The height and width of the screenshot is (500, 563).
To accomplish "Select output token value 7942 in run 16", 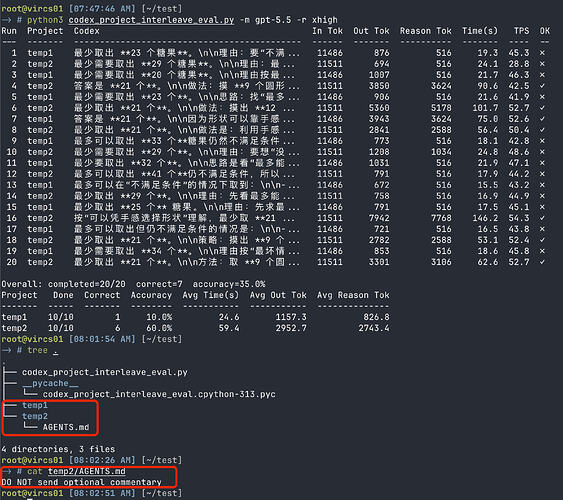I will click(x=379, y=218).
